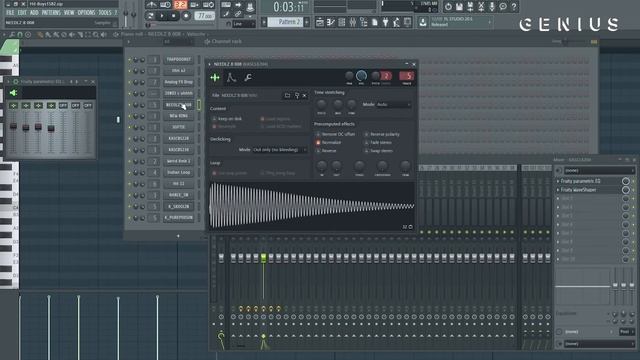The image size is (640, 360).
Task: Open the VIEW menu
Action: tap(69, 13)
